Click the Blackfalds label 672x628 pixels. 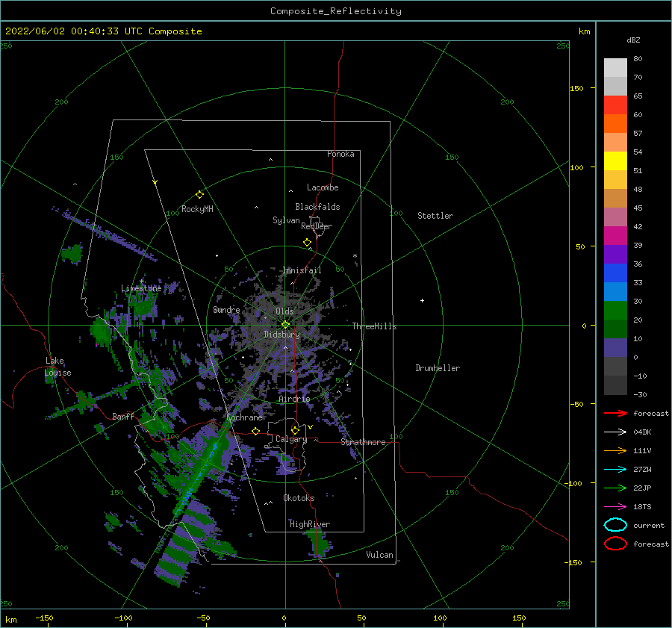(317, 207)
